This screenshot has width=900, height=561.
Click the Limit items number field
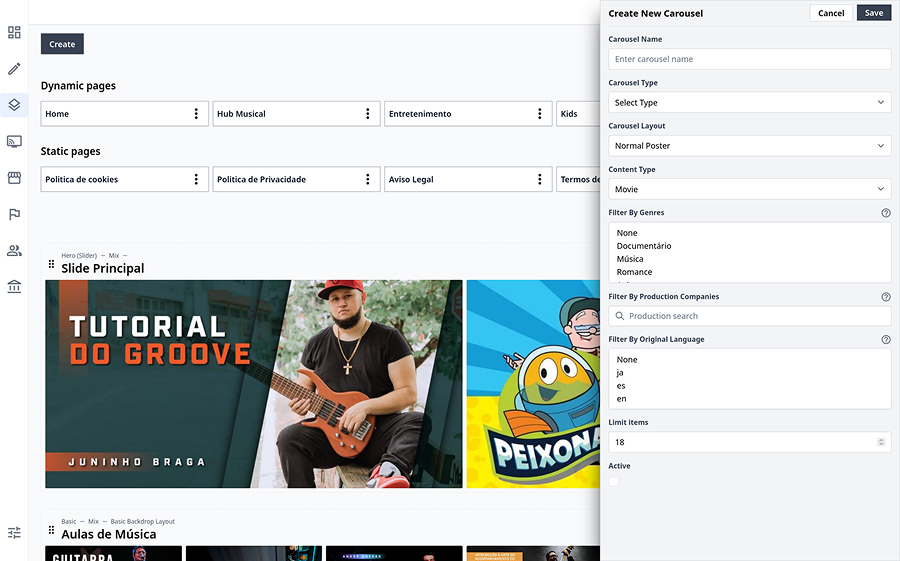pos(750,442)
